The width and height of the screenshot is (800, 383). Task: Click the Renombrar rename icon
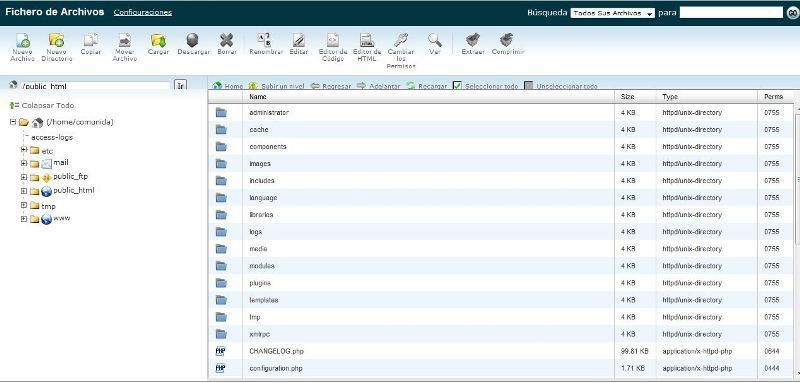coord(264,41)
